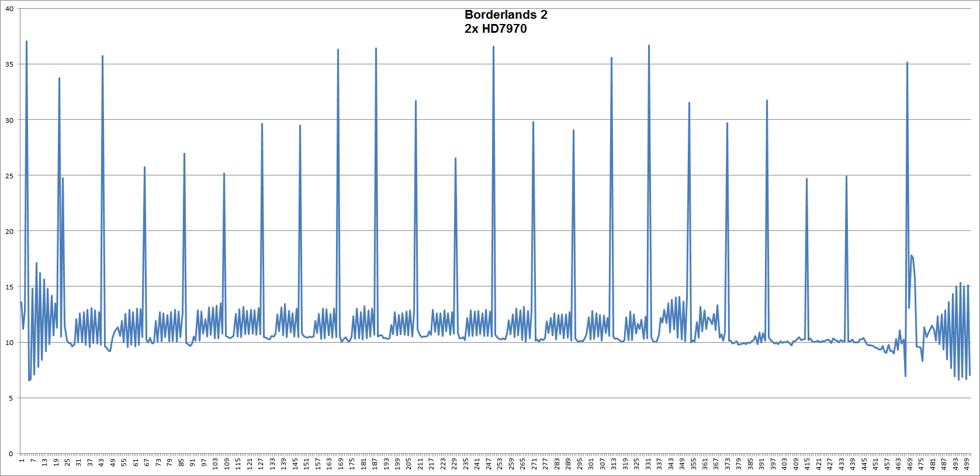Select the subtitle text "2x HD7970"

(x=496, y=29)
